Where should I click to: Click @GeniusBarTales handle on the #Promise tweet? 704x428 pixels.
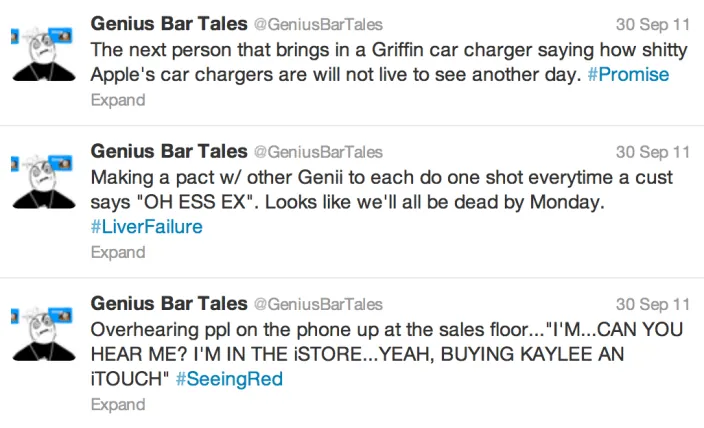317,24
